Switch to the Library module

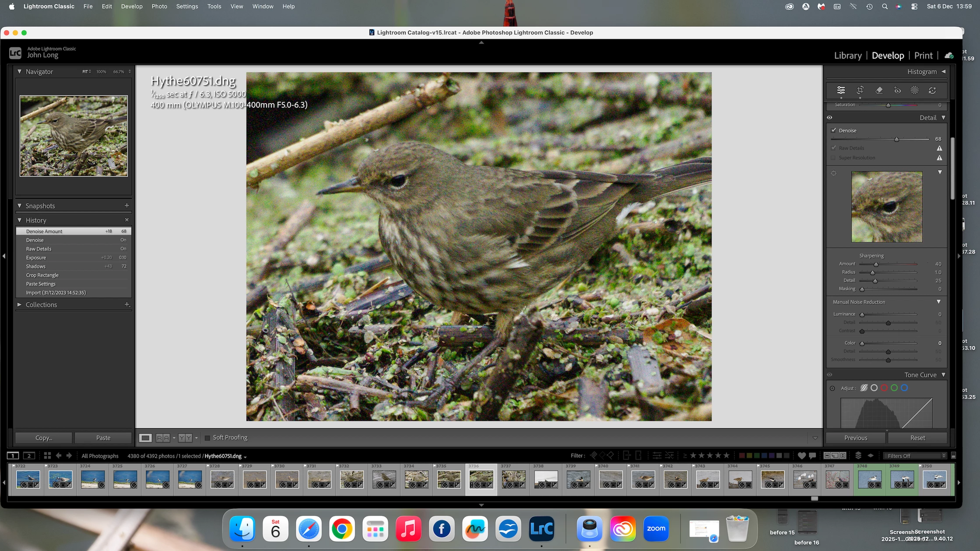[848, 56]
